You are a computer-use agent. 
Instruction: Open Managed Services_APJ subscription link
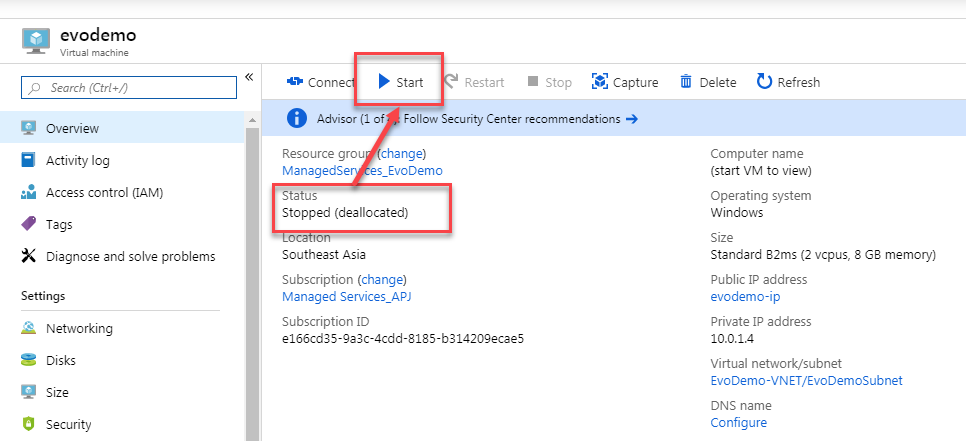tap(346, 297)
